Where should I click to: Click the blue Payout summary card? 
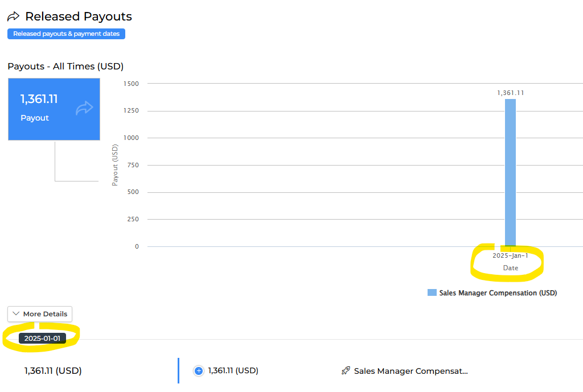tap(54, 109)
